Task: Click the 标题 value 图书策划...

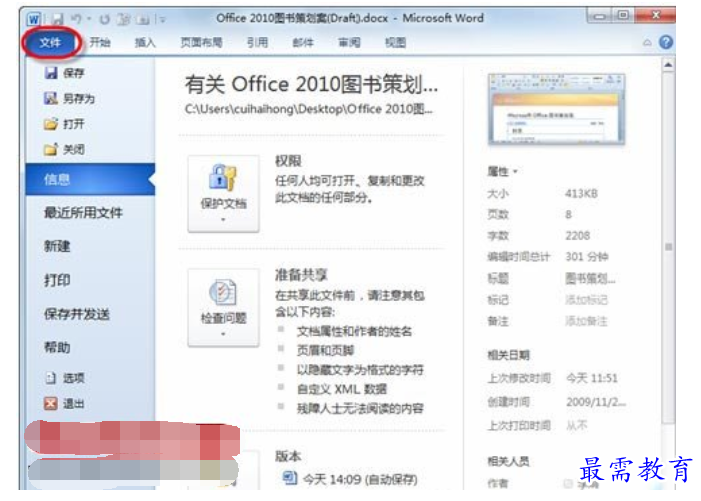Action: (x=590, y=278)
